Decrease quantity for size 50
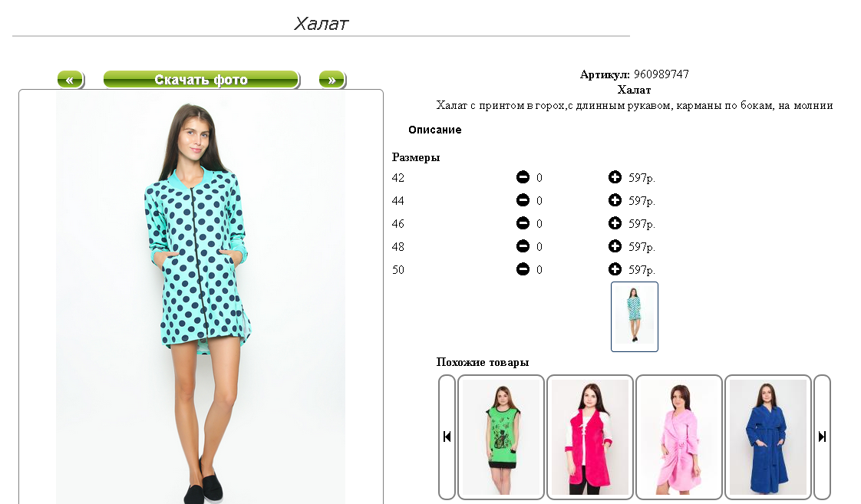The width and height of the screenshot is (861, 504). pyautogui.click(x=523, y=269)
